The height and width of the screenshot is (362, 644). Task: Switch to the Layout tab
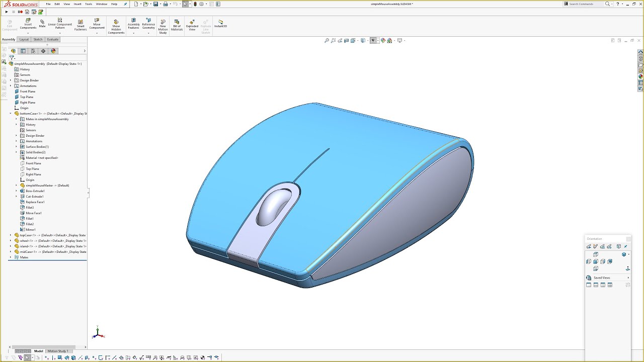click(24, 39)
